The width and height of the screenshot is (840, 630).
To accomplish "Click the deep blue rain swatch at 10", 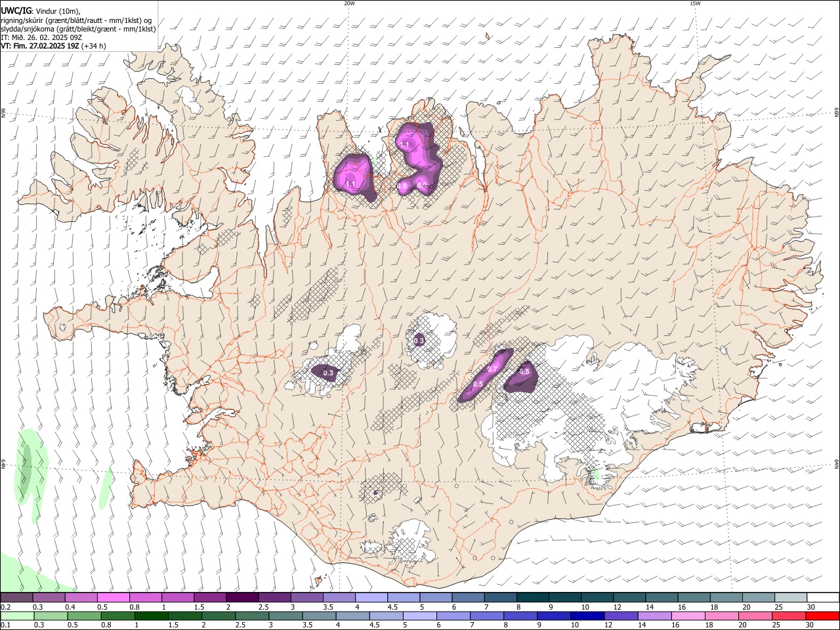I will click(587, 616).
